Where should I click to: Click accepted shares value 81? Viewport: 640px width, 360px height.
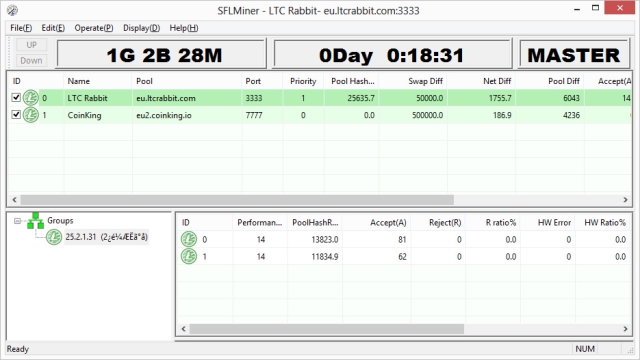coord(402,240)
